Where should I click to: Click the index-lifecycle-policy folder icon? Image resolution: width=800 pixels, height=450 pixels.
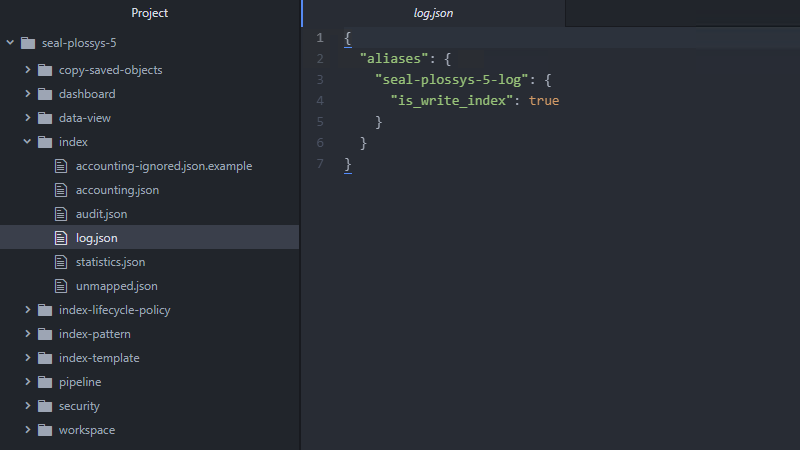point(45,310)
